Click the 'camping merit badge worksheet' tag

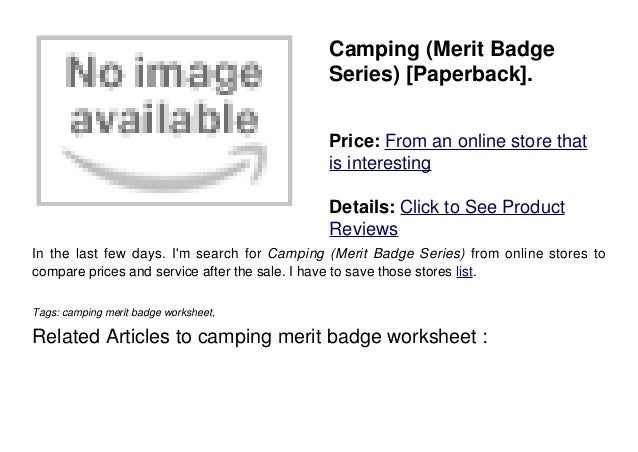(138, 312)
